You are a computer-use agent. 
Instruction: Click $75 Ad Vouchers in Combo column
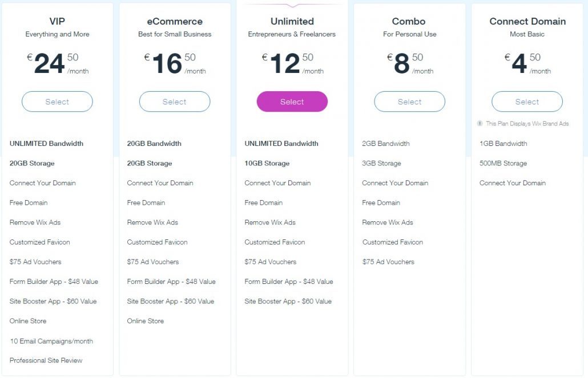[388, 262]
